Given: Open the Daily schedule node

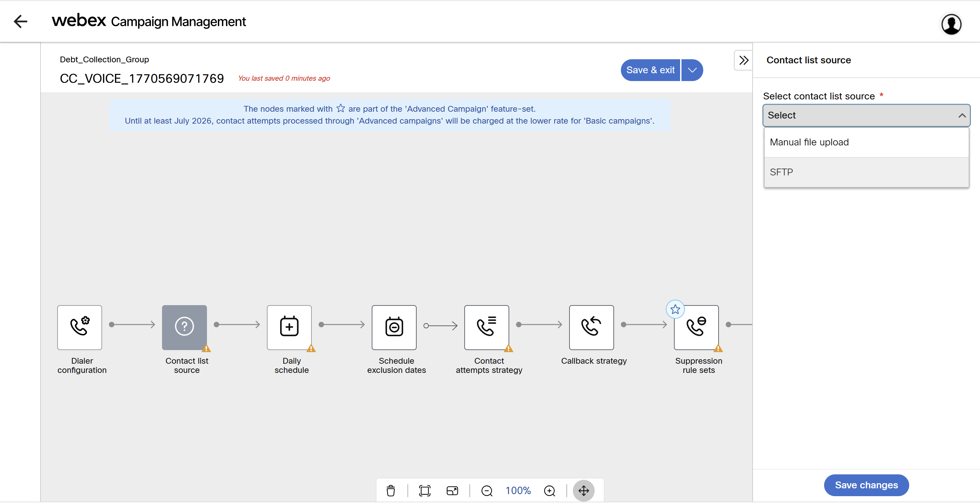Looking at the screenshot, I should click(x=289, y=327).
